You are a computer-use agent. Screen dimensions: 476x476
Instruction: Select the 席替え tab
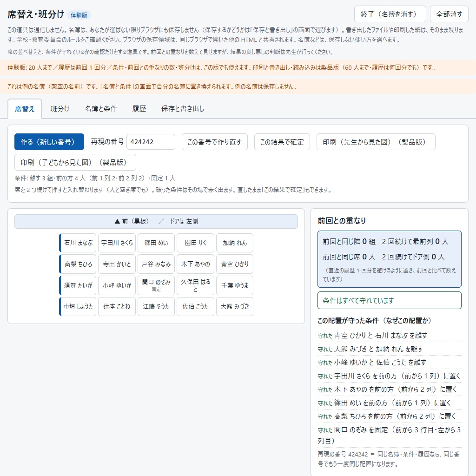tap(25, 109)
